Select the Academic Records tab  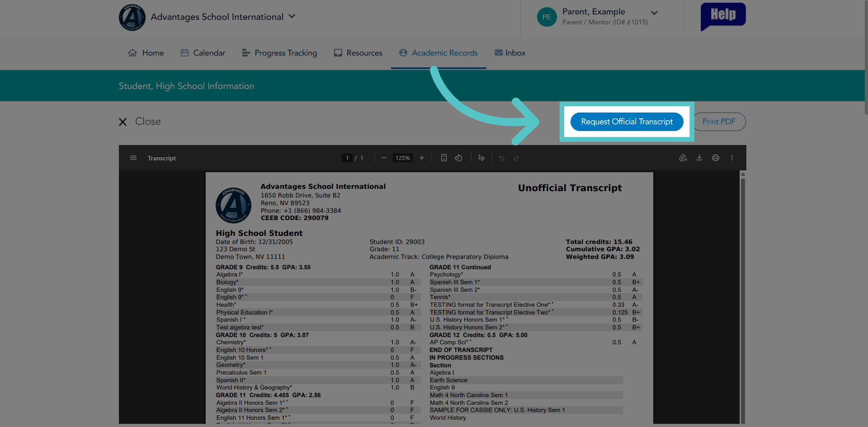tap(439, 53)
